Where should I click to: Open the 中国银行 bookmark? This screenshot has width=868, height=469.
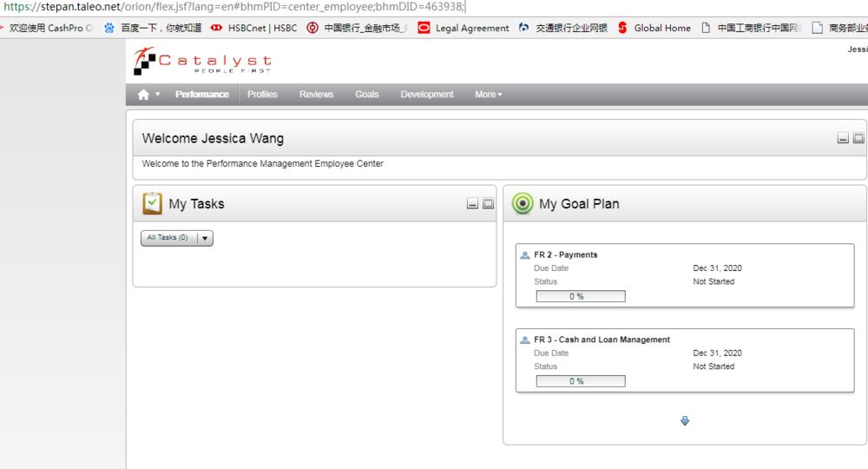point(357,28)
